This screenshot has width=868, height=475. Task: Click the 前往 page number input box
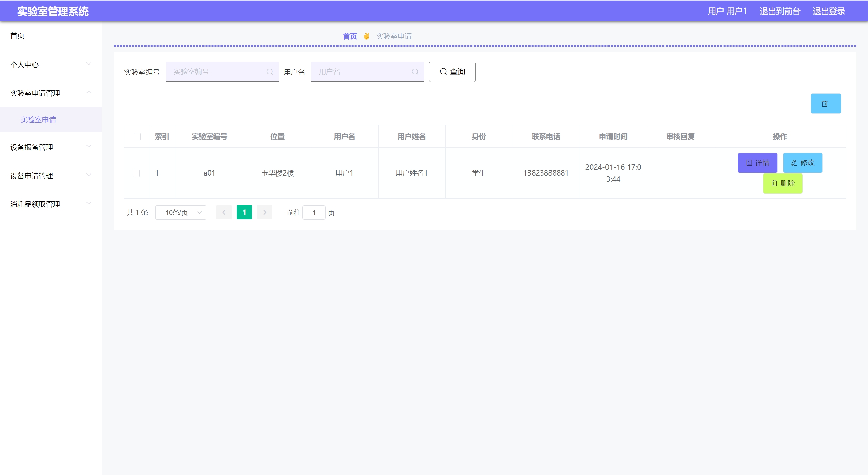pyautogui.click(x=314, y=213)
